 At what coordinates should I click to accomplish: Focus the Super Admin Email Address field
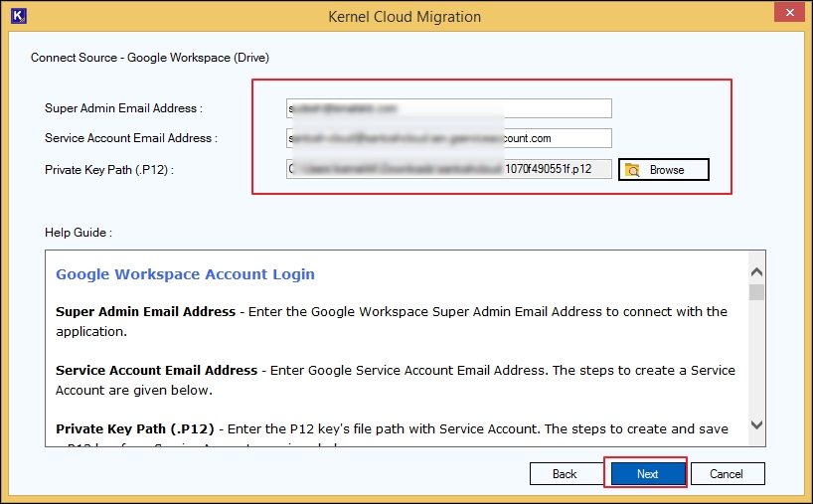pos(448,108)
